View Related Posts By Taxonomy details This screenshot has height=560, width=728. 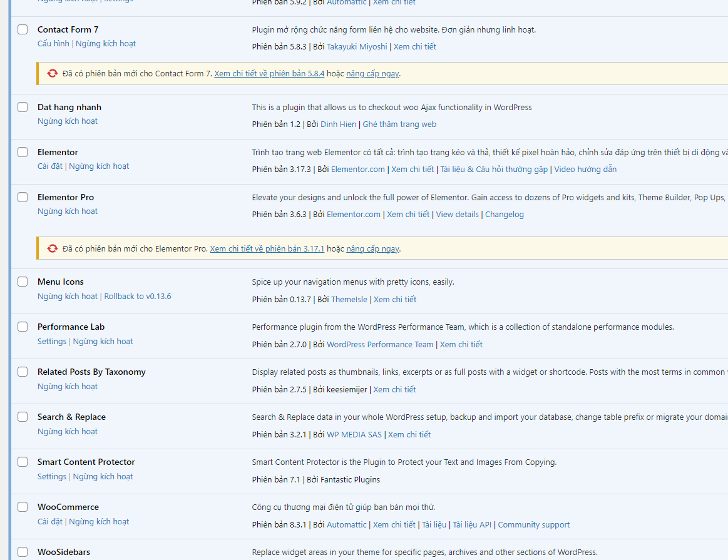[394, 389]
